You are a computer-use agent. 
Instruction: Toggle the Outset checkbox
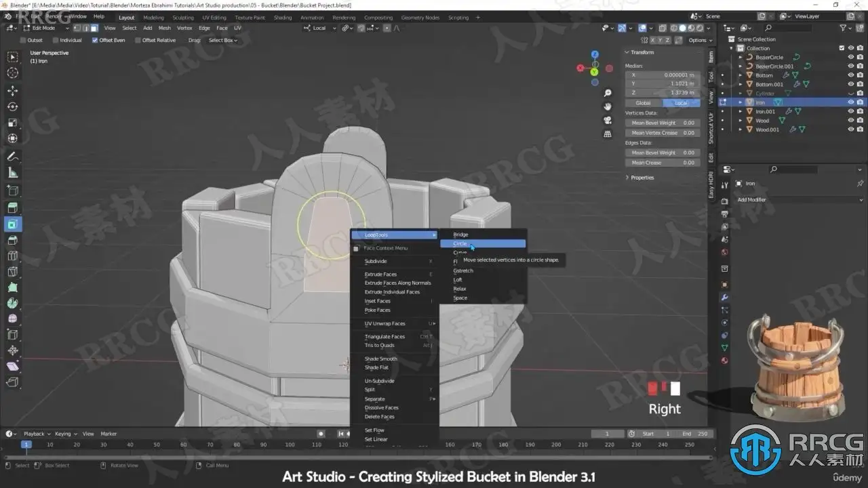click(x=23, y=40)
